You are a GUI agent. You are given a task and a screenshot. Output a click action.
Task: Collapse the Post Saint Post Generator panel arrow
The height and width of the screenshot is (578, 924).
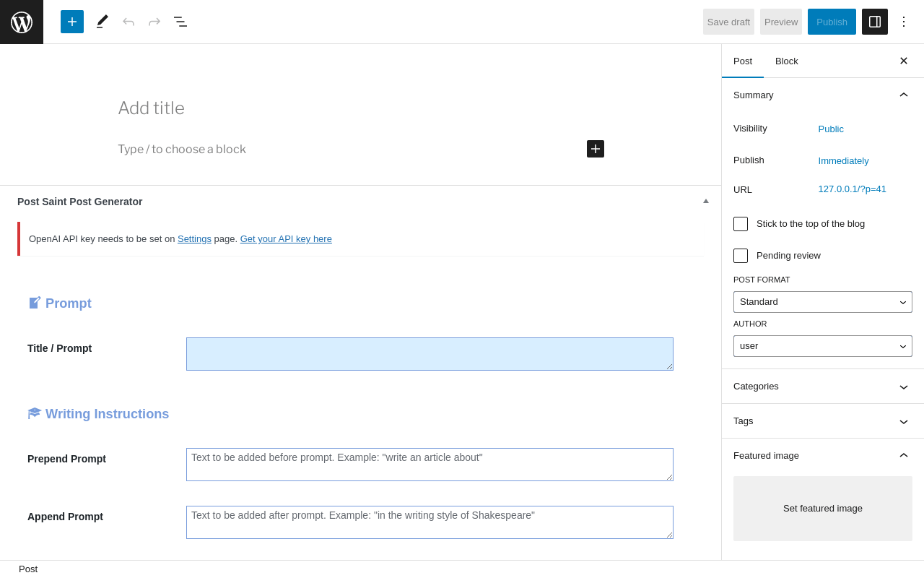[x=706, y=201]
